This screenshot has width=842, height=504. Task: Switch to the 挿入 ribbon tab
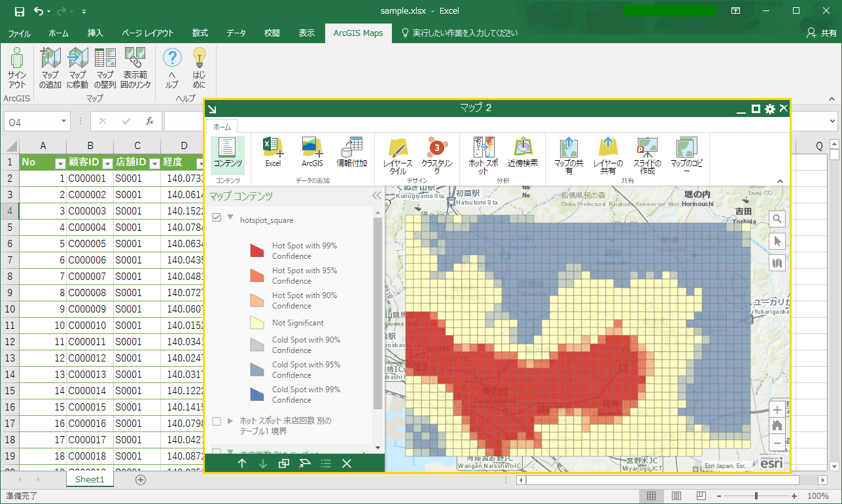96,33
